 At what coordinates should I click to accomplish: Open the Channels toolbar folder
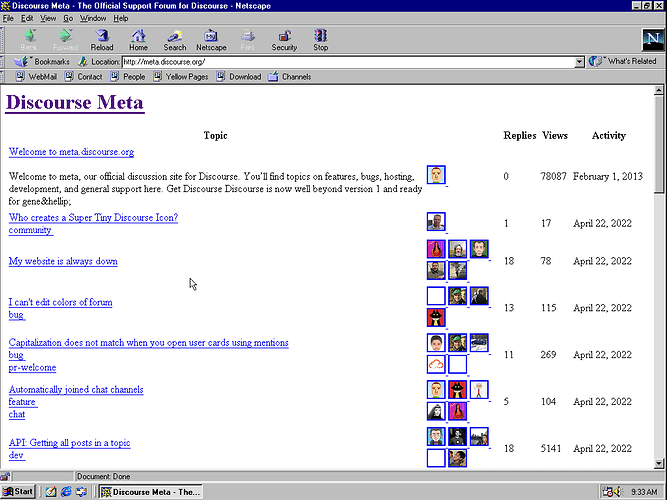[x=290, y=77]
